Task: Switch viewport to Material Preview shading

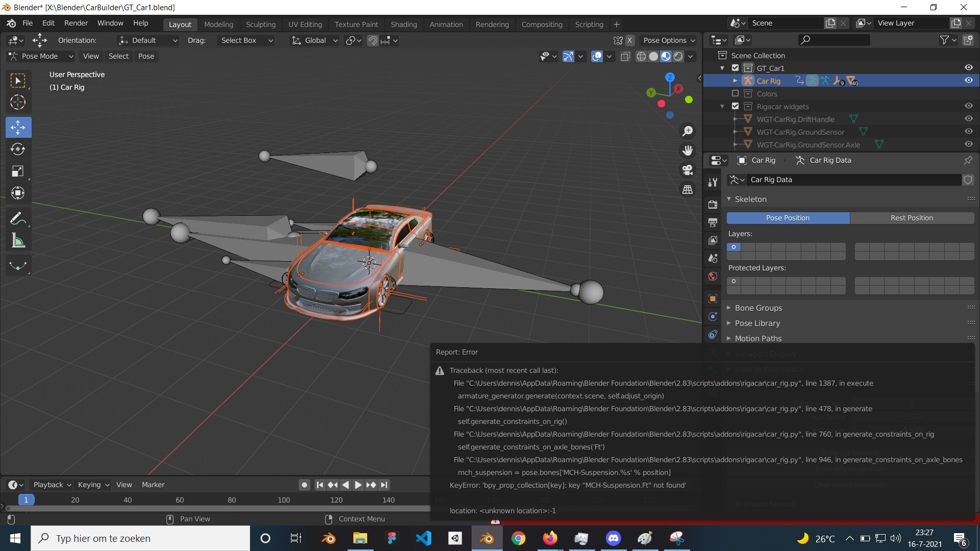Action: pyautogui.click(x=665, y=57)
